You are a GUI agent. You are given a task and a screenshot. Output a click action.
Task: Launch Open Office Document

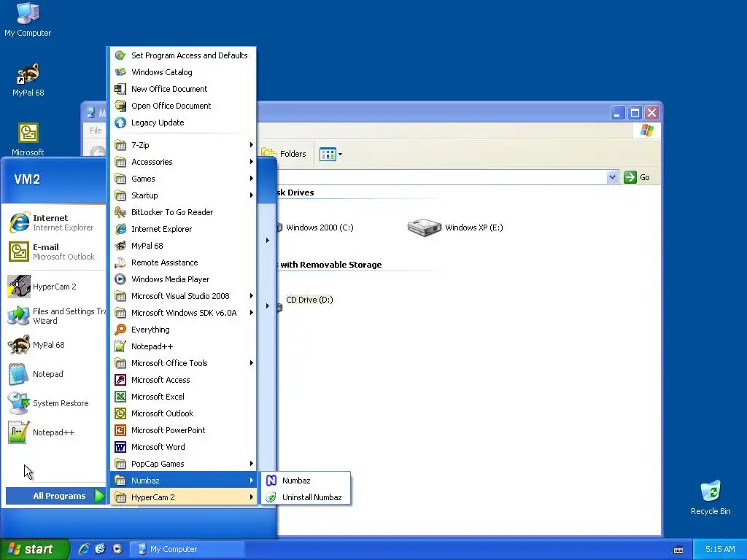[183, 106]
